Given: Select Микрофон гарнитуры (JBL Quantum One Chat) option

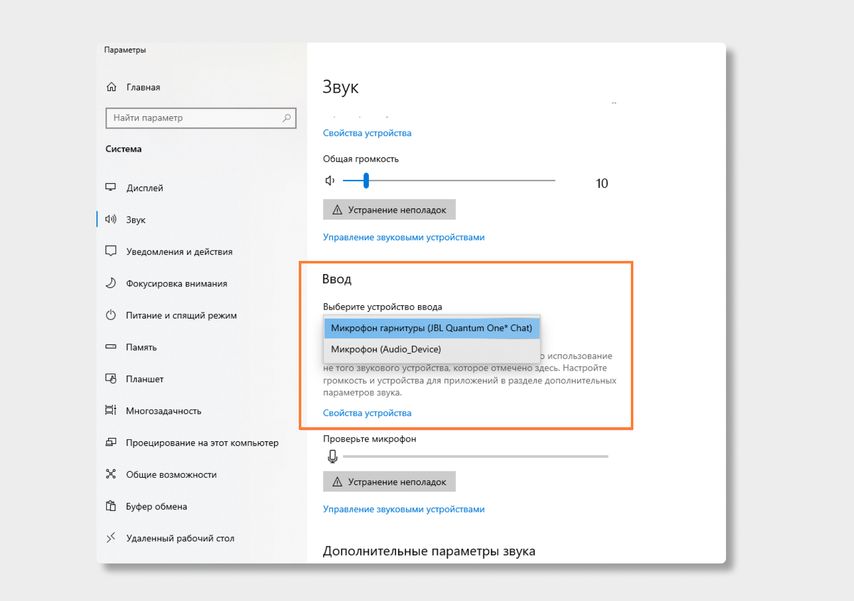Looking at the screenshot, I should [432, 328].
